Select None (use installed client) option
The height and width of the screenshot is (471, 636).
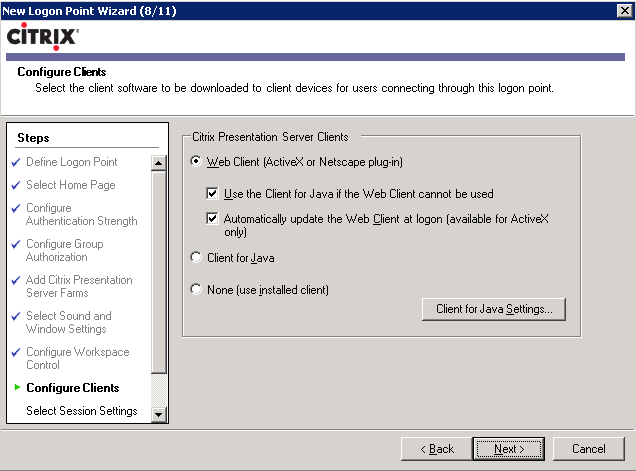coord(196,289)
